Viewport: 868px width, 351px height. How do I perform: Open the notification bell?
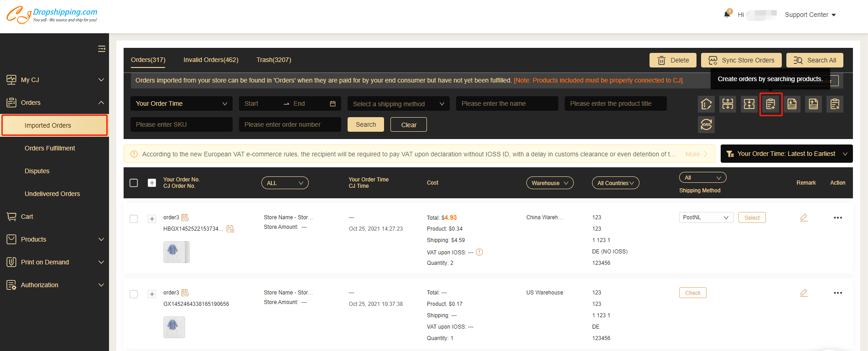(727, 15)
